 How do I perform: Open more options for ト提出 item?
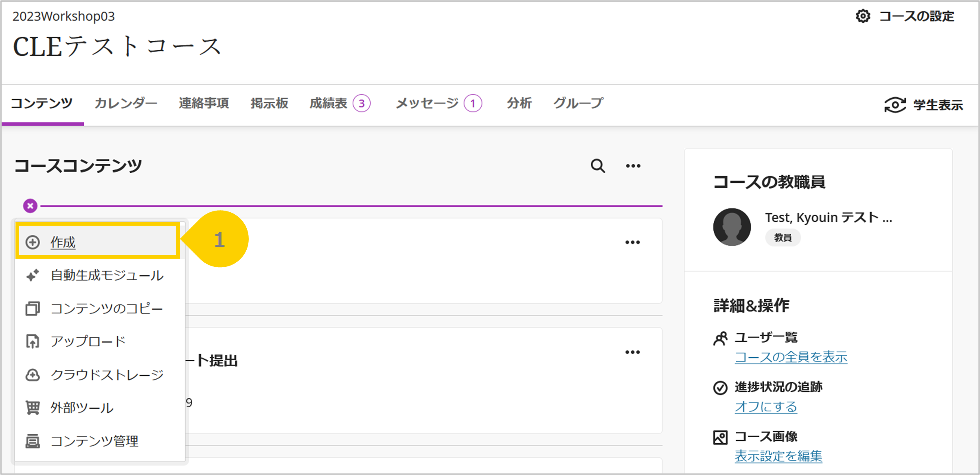(x=633, y=352)
